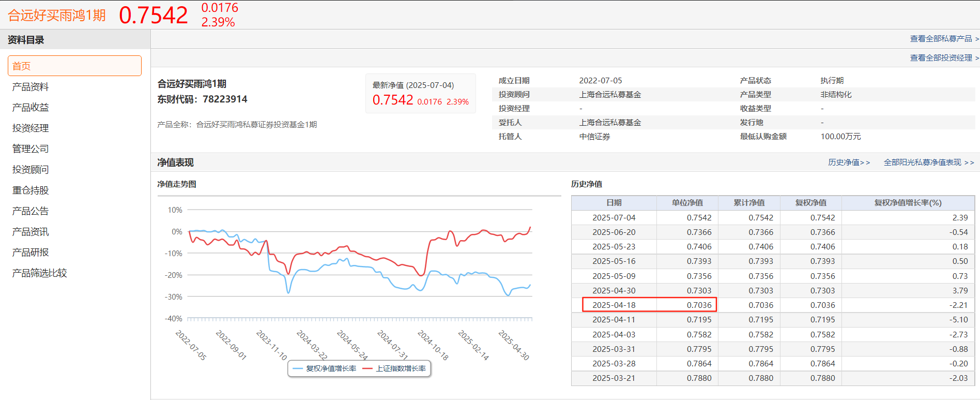Select the 2025-03-21 date cell

614,378
